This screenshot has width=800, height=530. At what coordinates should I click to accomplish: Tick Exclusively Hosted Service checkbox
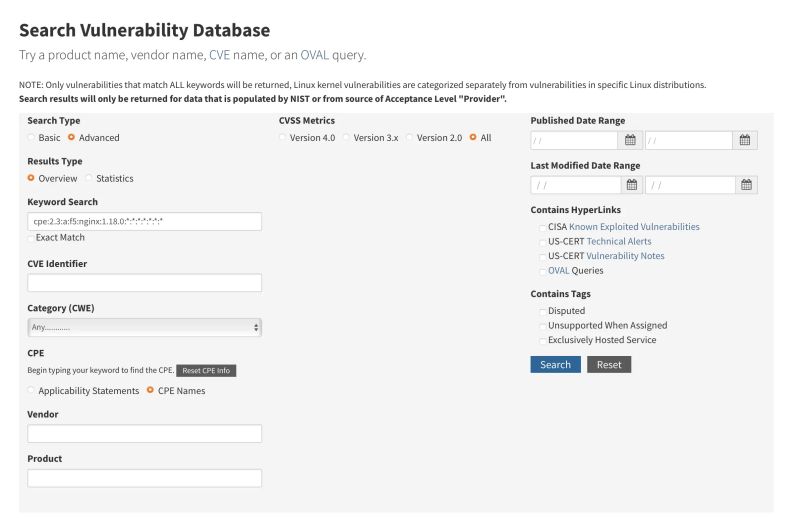[542, 341]
